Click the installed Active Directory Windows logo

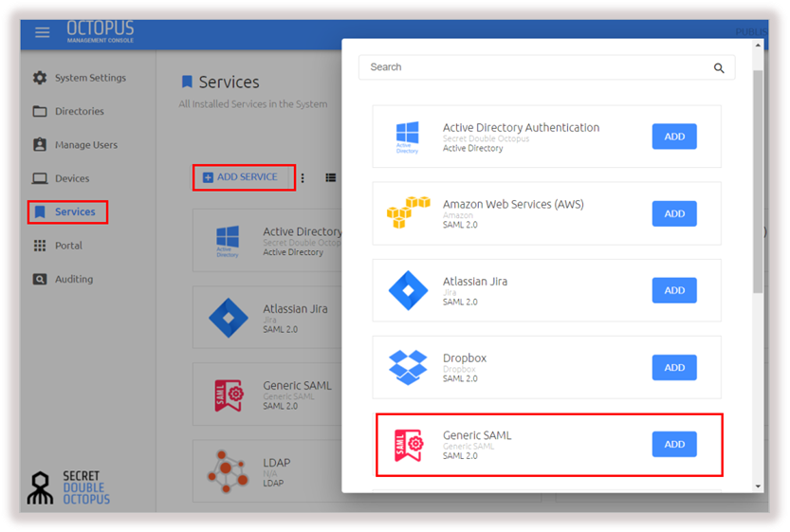click(228, 241)
